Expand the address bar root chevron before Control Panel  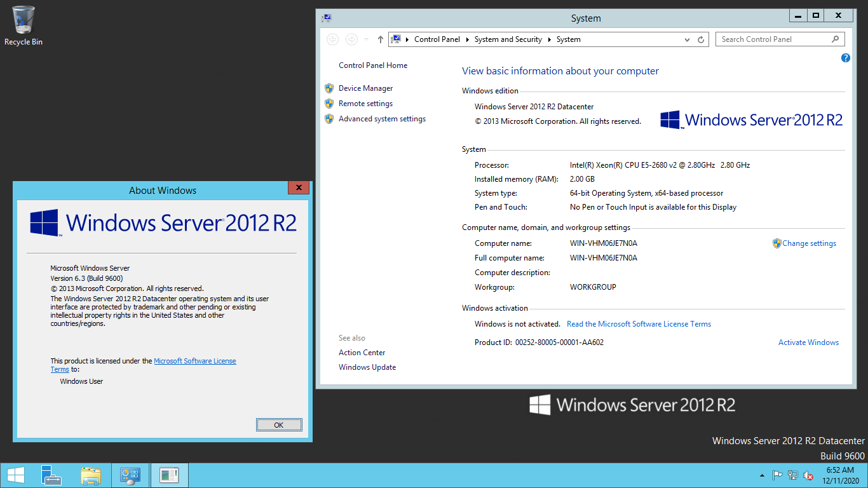click(407, 39)
